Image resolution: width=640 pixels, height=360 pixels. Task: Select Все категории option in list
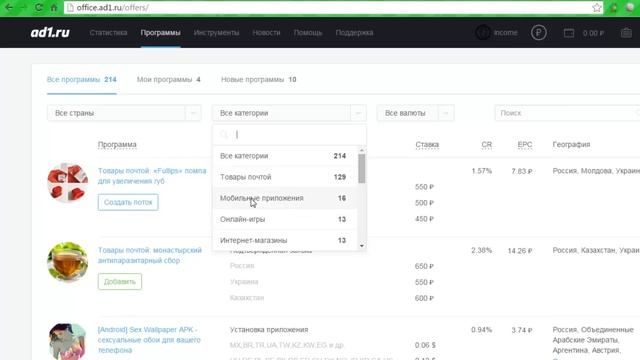point(284,156)
